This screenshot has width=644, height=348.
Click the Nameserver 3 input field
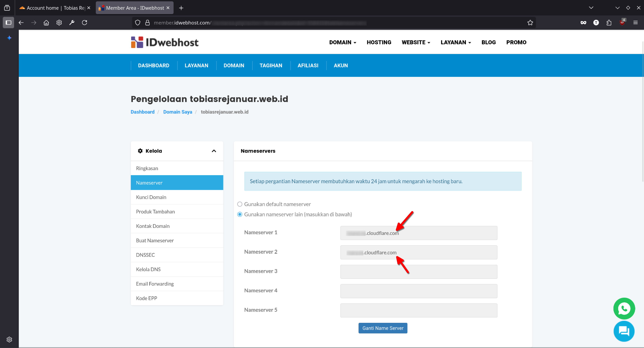(418, 272)
